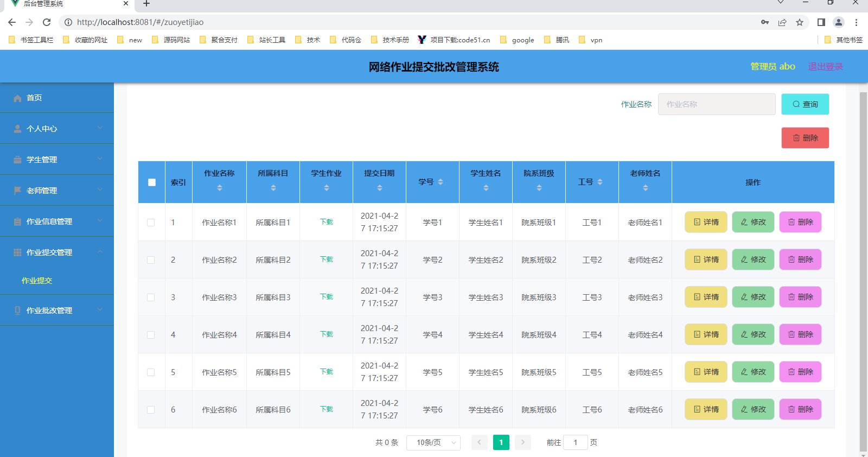Image resolution: width=868 pixels, height=457 pixels.
Task: Expand the 个人中心 menu chevron
Action: coord(100,128)
